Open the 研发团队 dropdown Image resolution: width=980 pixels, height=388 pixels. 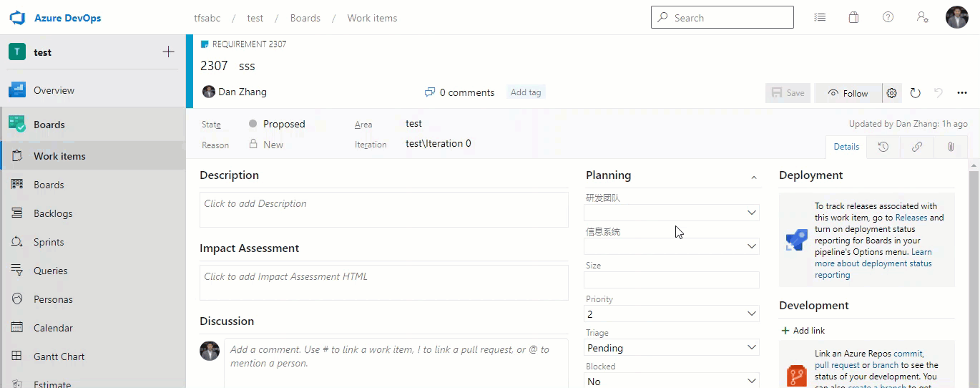[x=672, y=213]
